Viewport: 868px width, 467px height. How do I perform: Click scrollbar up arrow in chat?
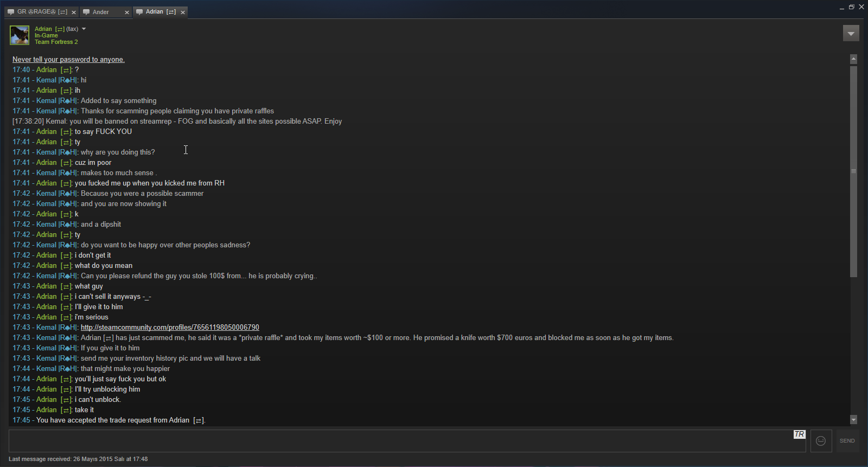coord(853,59)
